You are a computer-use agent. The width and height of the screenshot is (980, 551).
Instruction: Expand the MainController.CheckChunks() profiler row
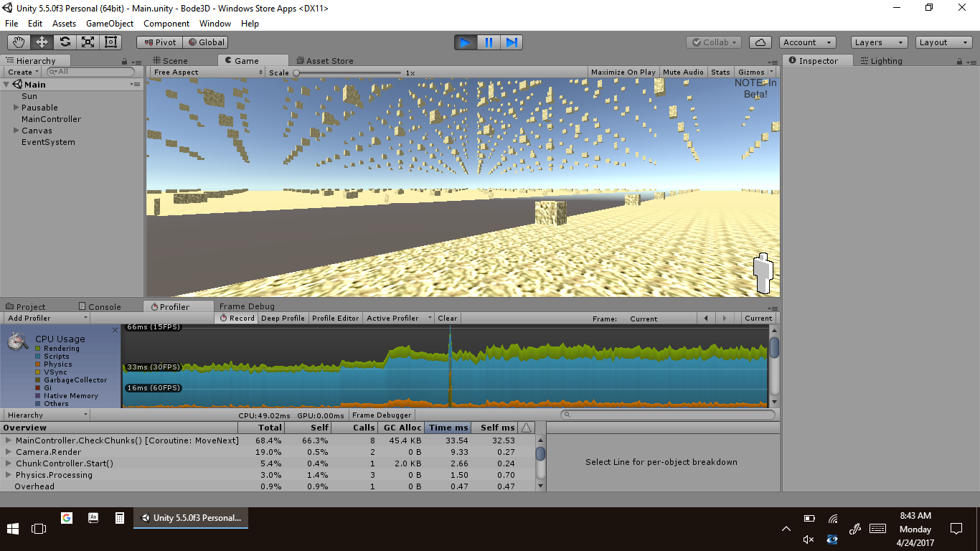click(9, 441)
